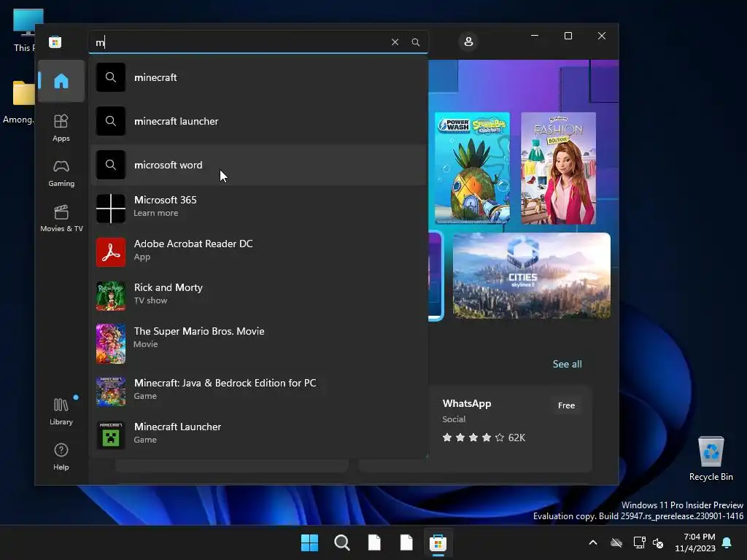
Task: Open the PowerWash SpongeBob game tile
Action: pyautogui.click(x=472, y=168)
